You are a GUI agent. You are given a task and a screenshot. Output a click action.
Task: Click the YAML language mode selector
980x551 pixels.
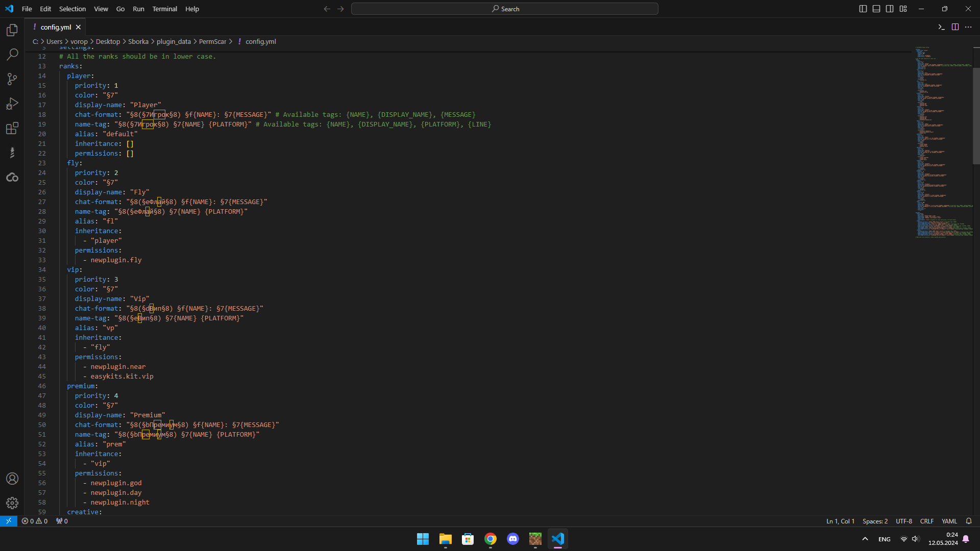click(949, 521)
